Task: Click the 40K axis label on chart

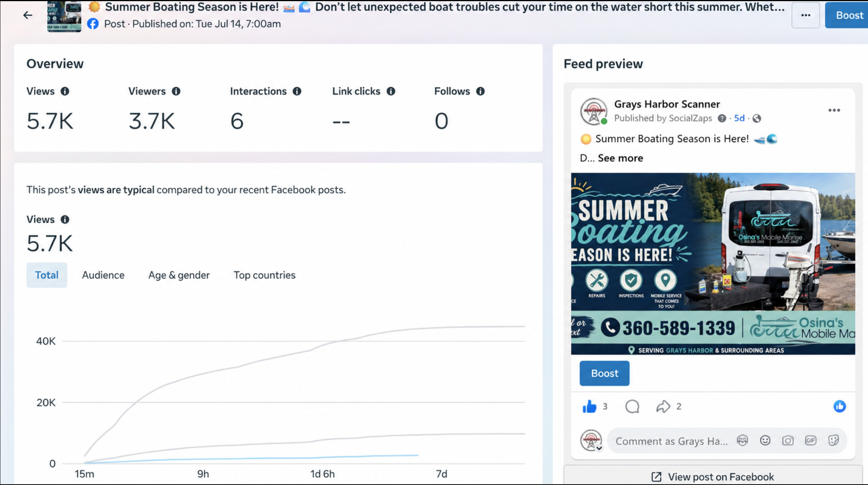Action: [x=46, y=341]
